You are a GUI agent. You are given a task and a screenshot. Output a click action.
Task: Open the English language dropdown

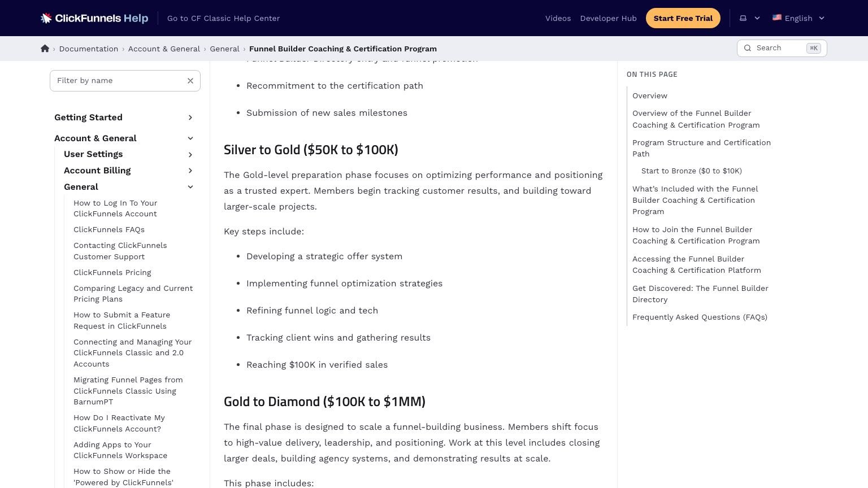799,18
